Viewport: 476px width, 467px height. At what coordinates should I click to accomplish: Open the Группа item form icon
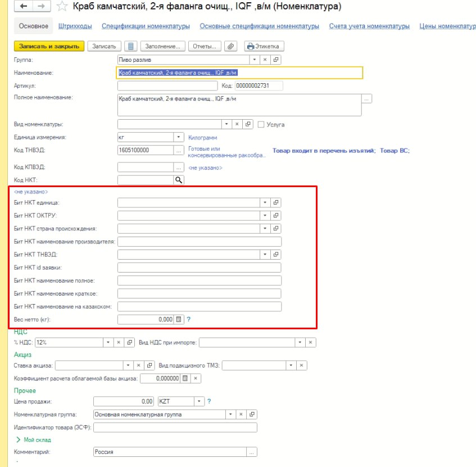coord(276,60)
